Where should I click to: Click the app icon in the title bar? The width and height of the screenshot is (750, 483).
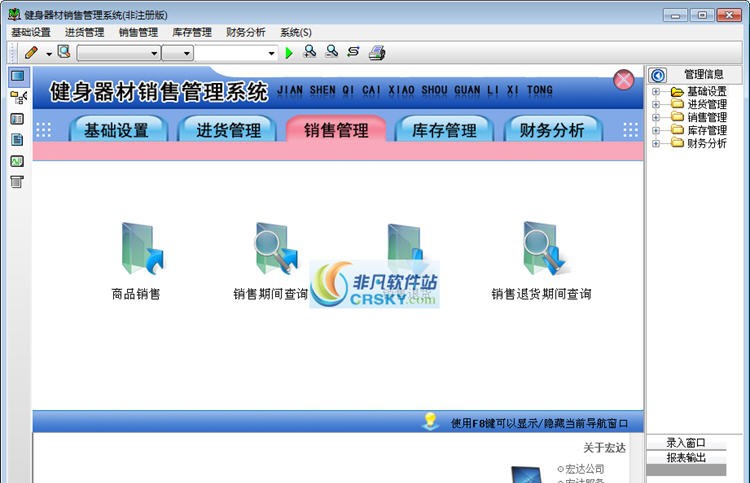14,14
